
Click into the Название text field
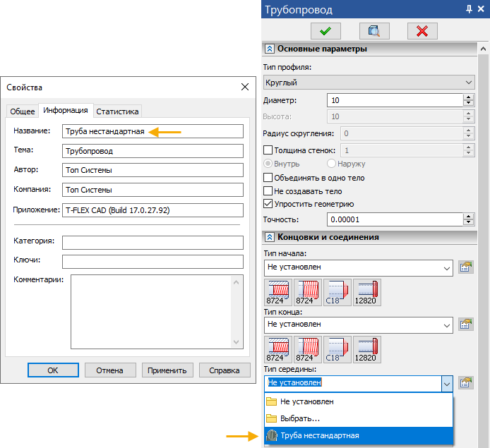click(153, 131)
